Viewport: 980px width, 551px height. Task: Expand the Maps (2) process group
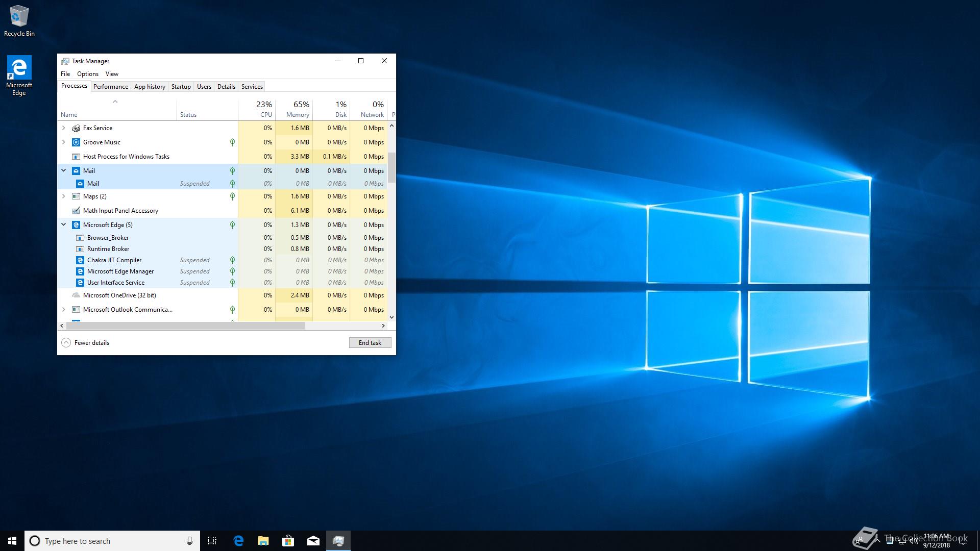pos(64,196)
